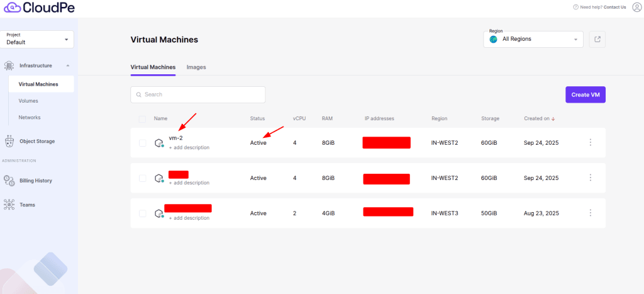This screenshot has height=294, width=644.
Task: Switch to the Images tab
Action: (x=196, y=67)
